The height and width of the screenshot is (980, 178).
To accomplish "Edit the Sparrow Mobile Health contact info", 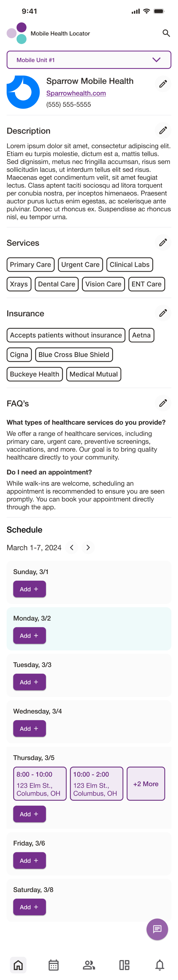I will (163, 84).
